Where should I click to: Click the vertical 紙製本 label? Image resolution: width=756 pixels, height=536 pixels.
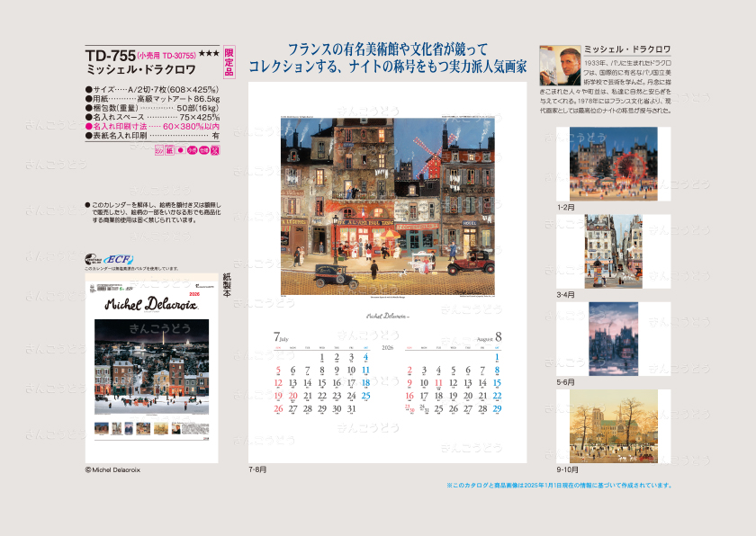coord(227,284)
